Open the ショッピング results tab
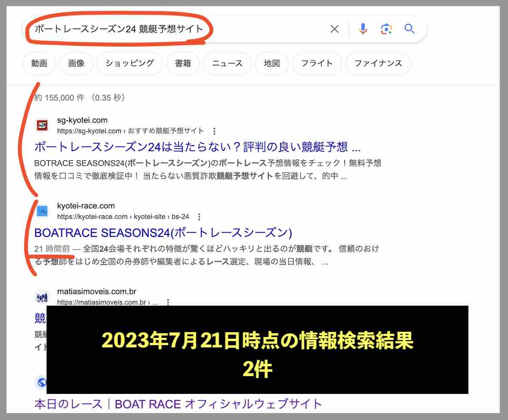 point(129,63)
